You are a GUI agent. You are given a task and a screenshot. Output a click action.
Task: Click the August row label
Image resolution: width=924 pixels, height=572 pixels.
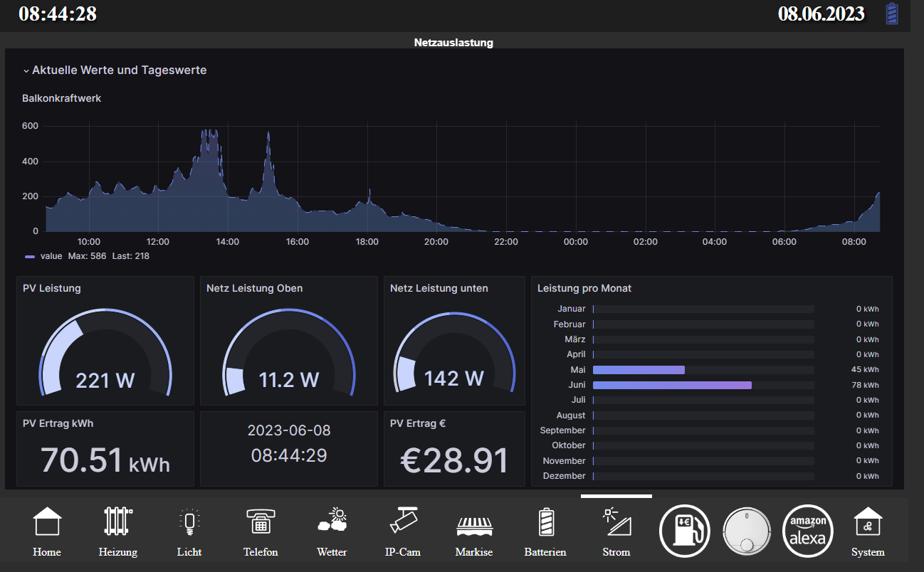[571, 415]
